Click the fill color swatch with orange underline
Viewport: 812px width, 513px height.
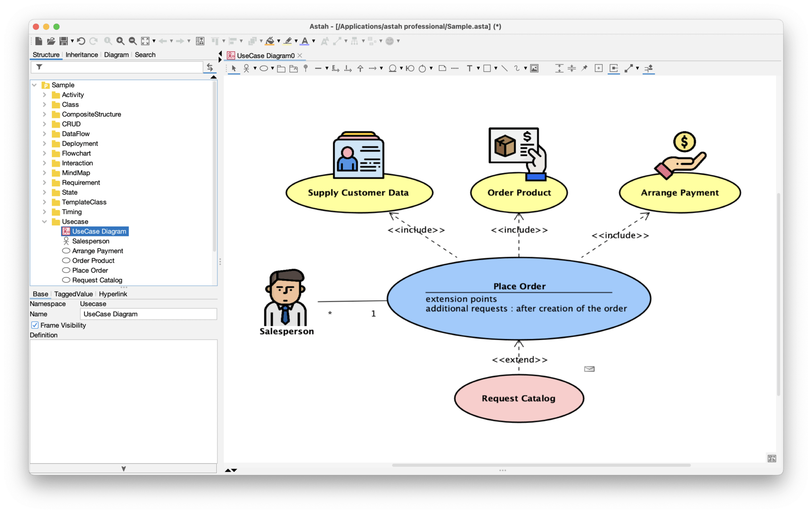pos(269,41)
